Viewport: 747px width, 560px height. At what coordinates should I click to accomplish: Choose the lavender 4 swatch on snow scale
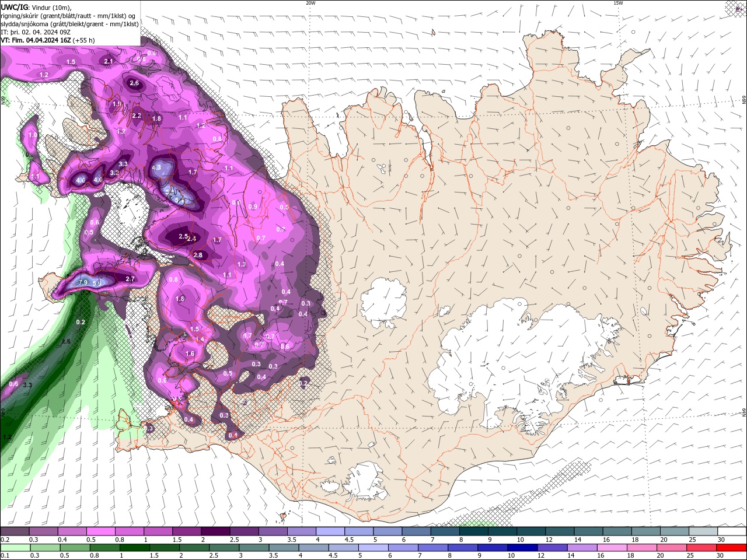point(329,531)
